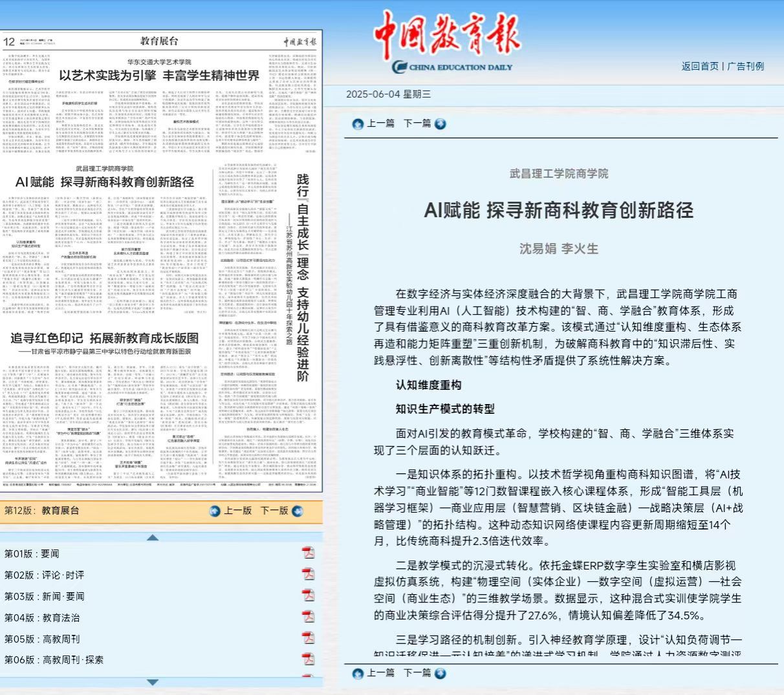Open the vertical 践行自主成长理念 headline on the thumbnail
Viewport: 784px width, 695px height.
(303, 278)
